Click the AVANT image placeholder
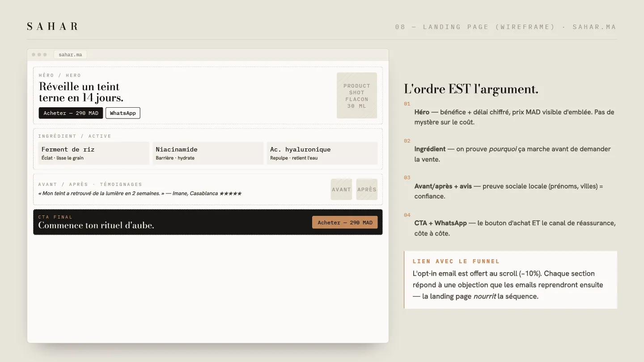The width and height of the screenshot is (644, 362). coord(341,189)
